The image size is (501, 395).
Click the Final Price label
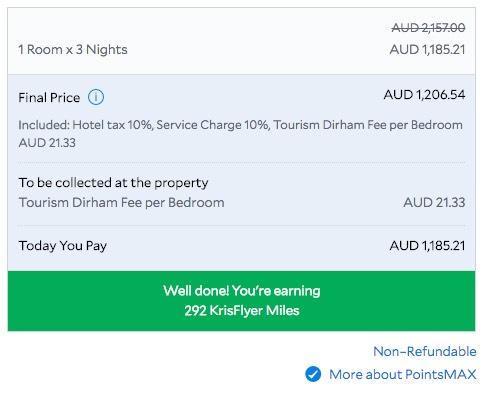[x=49, y=98]
